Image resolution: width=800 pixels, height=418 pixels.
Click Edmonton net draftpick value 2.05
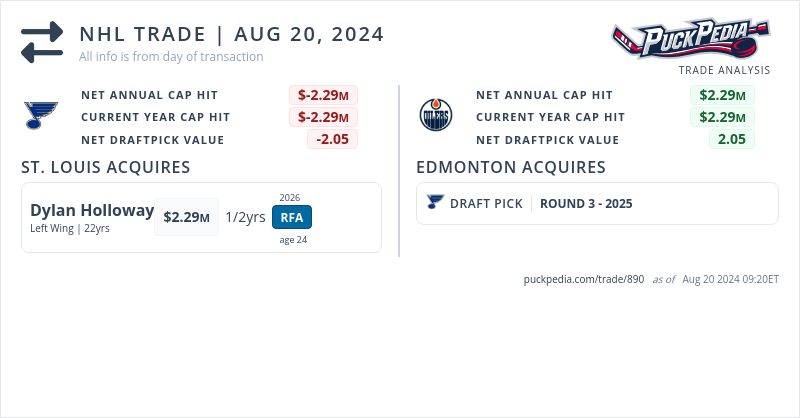click(732, 139)
